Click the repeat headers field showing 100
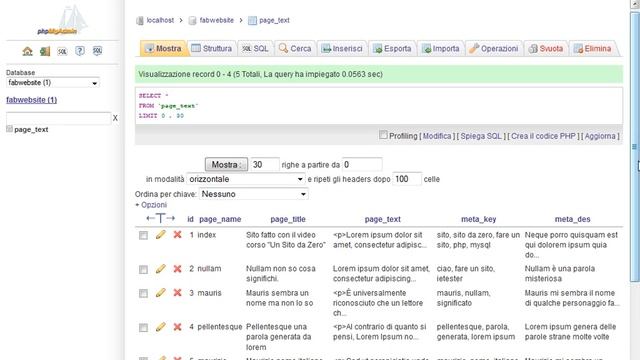Image resolution: width=640 pixels, height=360 pixels. [x=407, y=179]
